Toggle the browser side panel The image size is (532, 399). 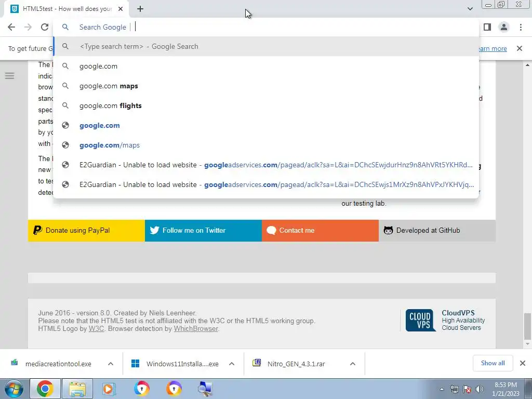487,27
